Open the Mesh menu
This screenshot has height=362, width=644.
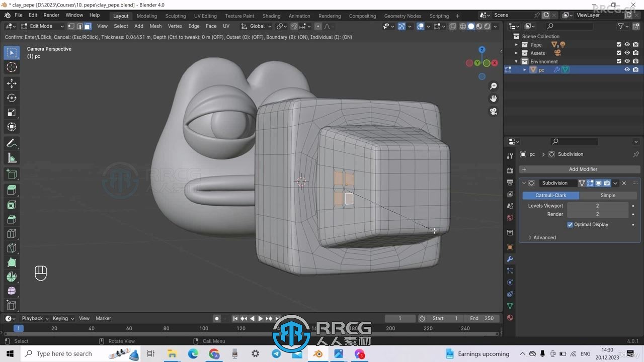tap(155, 26)
